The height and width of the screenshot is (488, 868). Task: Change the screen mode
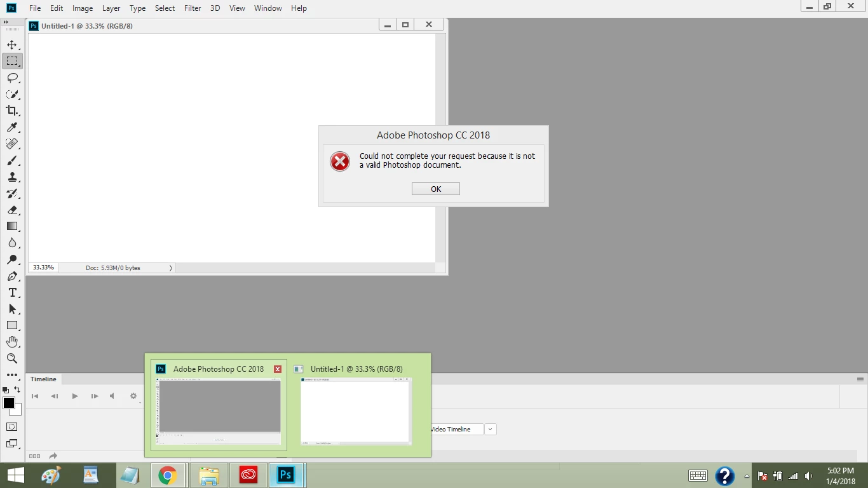click(x=12, y=444)
